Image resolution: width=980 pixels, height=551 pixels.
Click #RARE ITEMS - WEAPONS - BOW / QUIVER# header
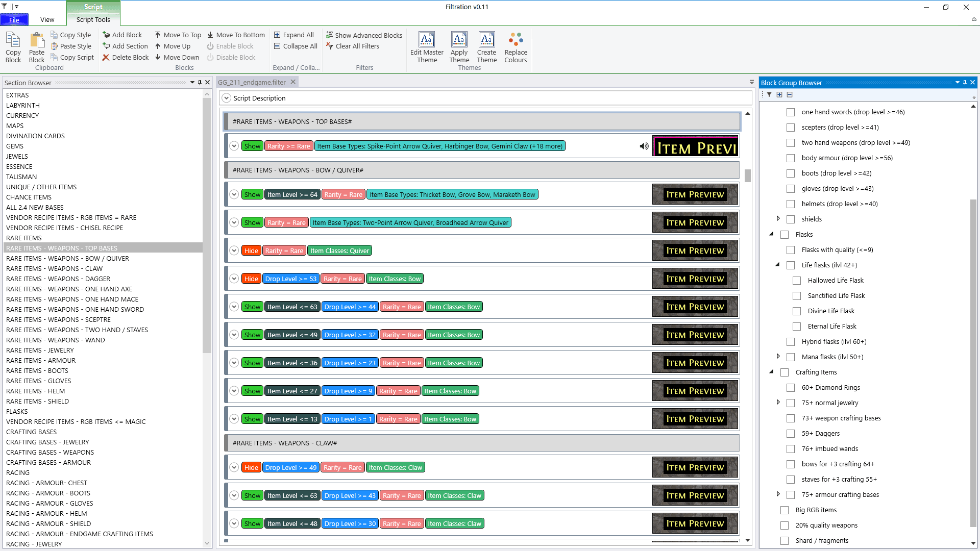point(482,170)
